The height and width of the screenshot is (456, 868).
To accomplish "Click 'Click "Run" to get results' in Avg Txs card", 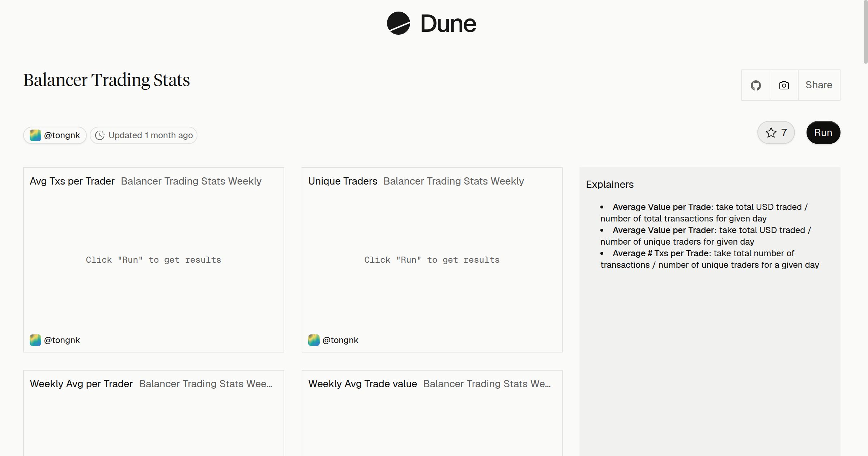I will (x=153, y=260).
